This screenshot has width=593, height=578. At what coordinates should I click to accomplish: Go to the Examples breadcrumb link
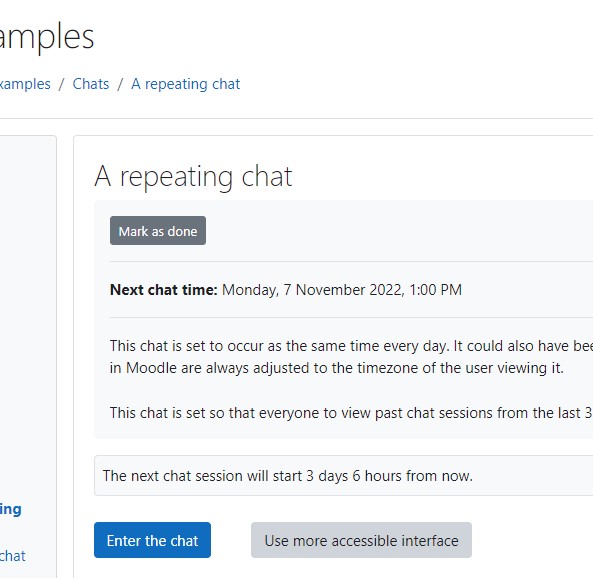tap(25, 84)
